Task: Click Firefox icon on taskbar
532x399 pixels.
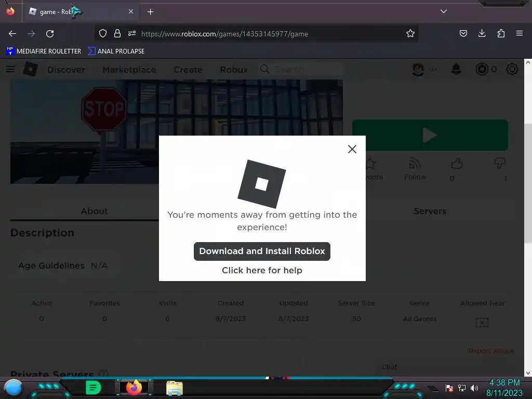Action: (x=134, y=388)
